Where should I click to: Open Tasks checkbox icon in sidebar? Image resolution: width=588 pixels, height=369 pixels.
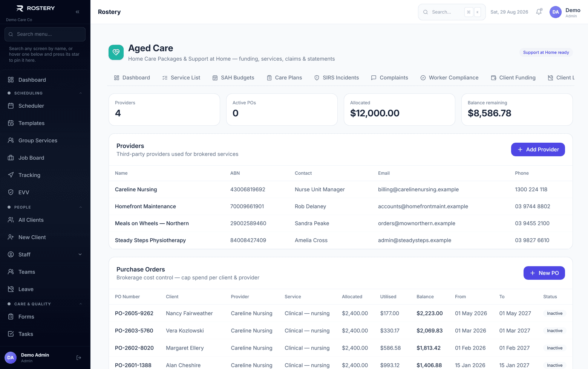11,334
